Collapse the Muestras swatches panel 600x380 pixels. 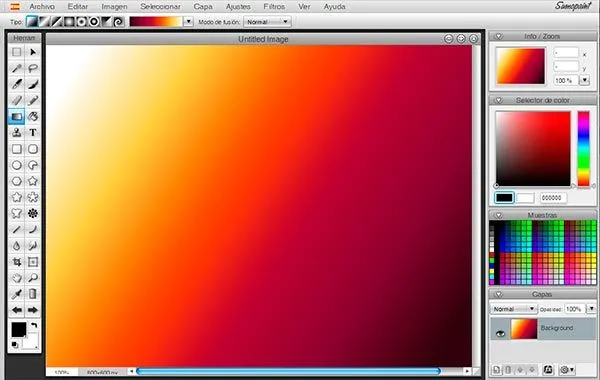(498, 215)
